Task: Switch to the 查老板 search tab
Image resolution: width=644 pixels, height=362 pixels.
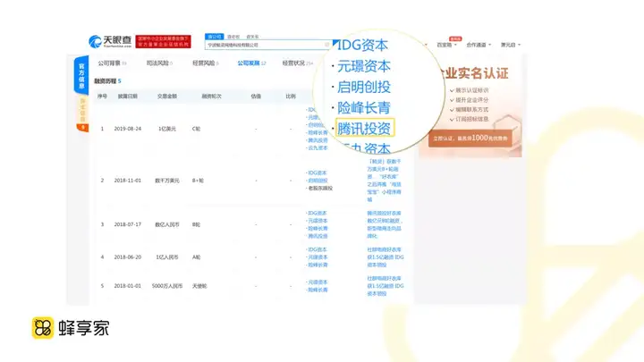Action: pyautogui.click(x=233, y=37)
